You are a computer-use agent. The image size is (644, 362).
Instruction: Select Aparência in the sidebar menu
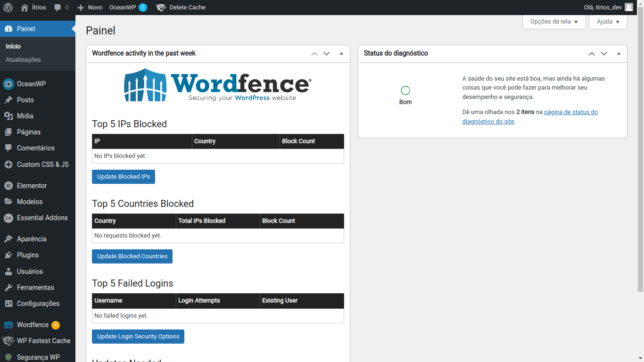(x=32, y=239)
